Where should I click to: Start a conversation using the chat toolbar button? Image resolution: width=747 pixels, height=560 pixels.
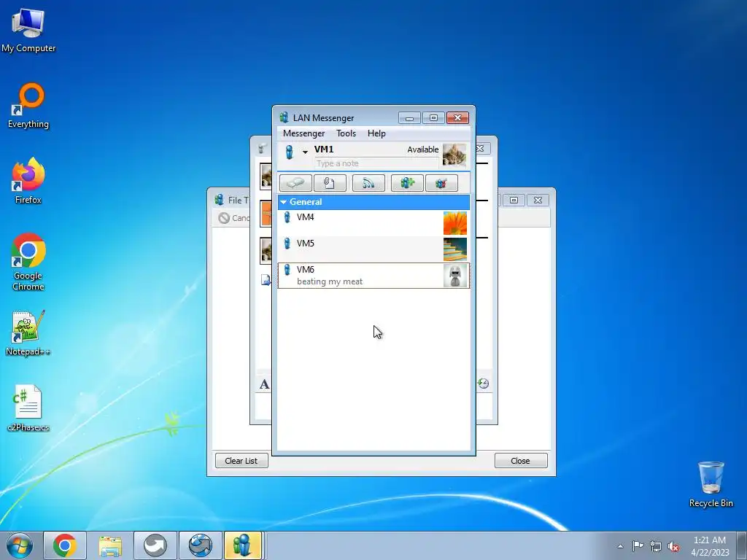click(x=296, y=183)
